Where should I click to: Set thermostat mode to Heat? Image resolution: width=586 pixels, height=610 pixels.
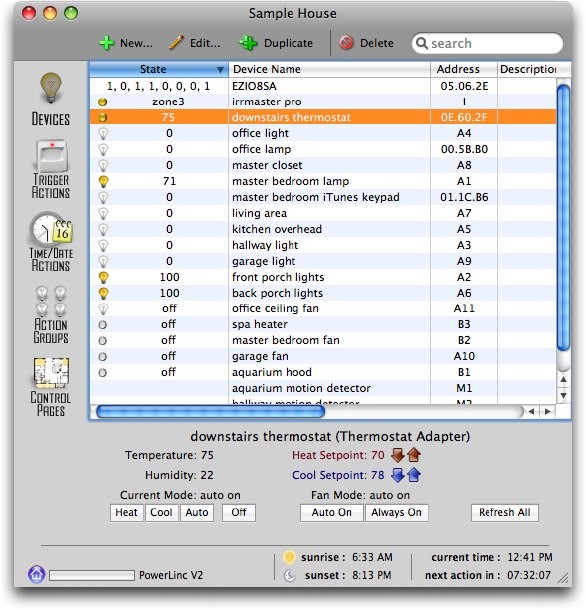pyautogui.click(x=126, y=512)
